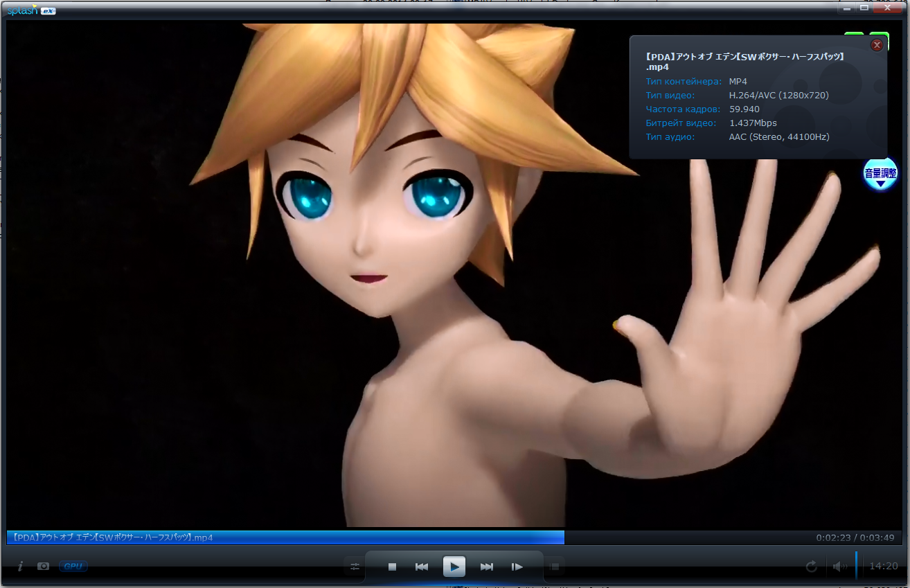Click the 'MP4' container value
Screen dimensions: 910x588
738,82
